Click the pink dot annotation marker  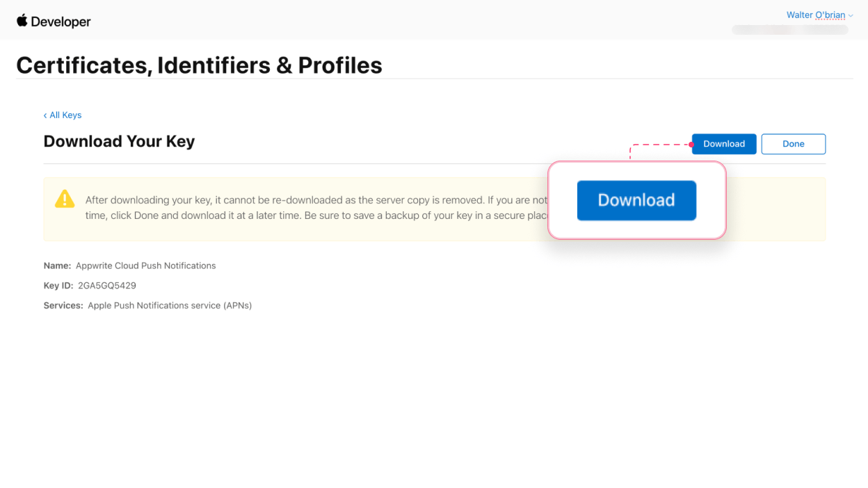[x=691, y=145]
